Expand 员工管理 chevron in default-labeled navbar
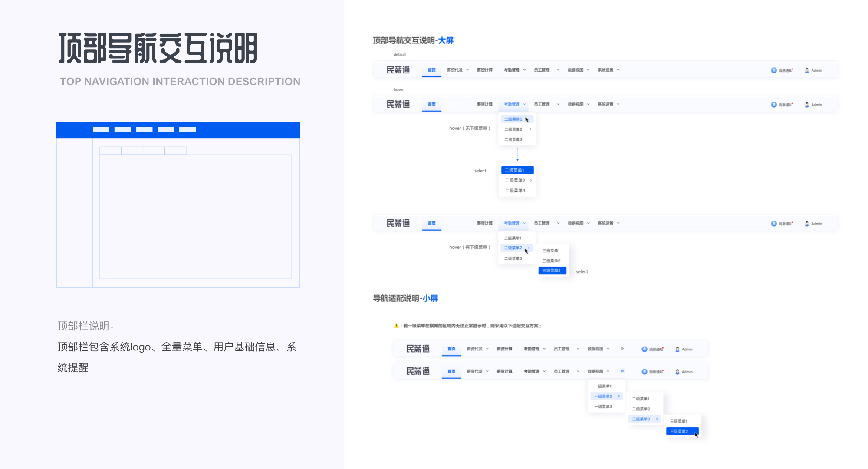This screenshot has height=469, width=868. [x=558, y=70]
